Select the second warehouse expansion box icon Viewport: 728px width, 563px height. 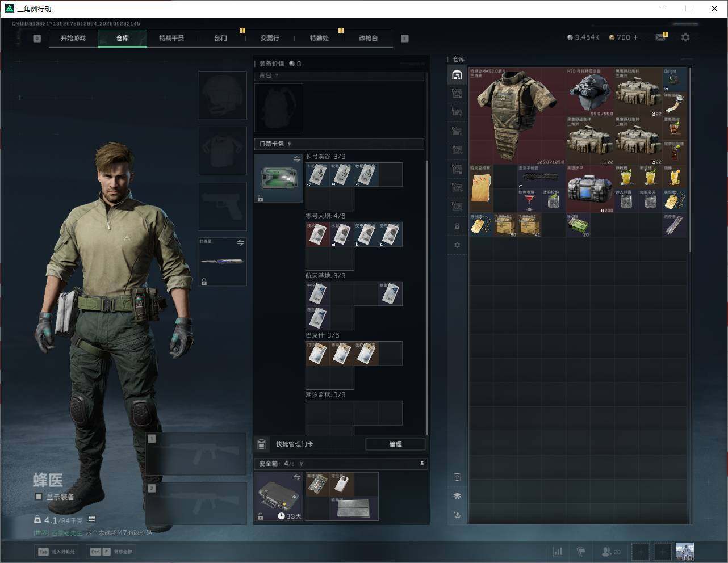pos(457,112)
